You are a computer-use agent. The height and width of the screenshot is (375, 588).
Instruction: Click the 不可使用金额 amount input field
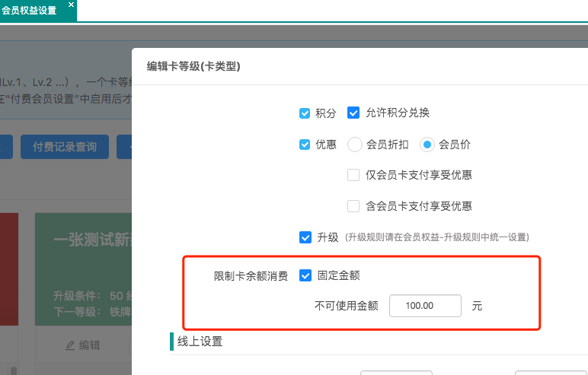425,306
